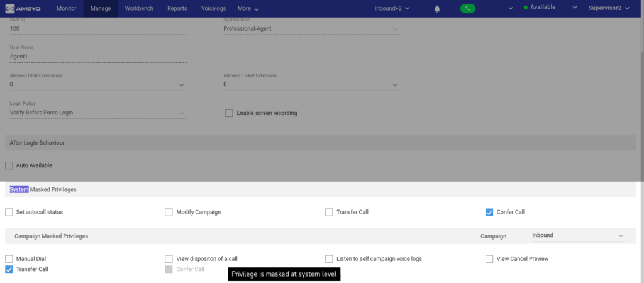This screenshot has height=283, width=644.
Task: Click the green phone call button
Action: [468, 8]
